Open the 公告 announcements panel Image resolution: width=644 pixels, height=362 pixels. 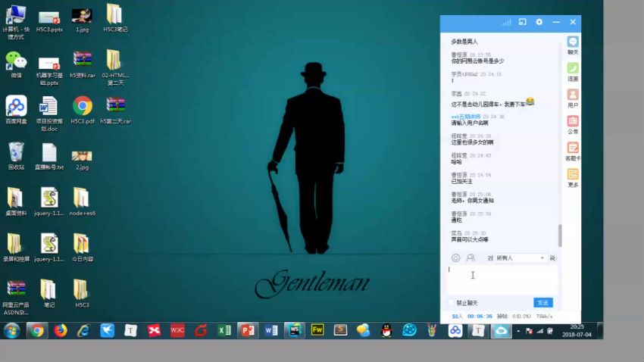pyautogui.click(x=573, y=124)
